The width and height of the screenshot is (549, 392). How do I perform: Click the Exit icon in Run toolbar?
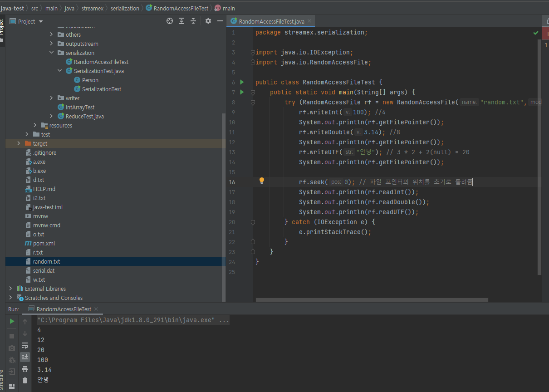pos(12,372)
